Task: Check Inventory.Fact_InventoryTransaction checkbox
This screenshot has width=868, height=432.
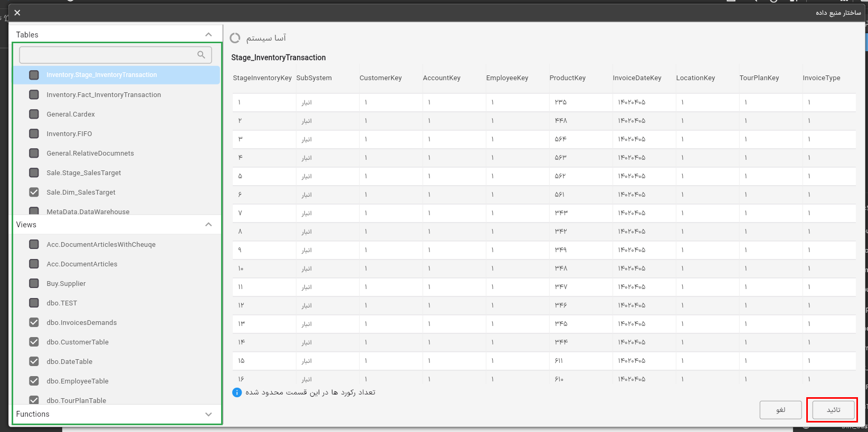Action: pyautogui.click(x=34, y=94)
